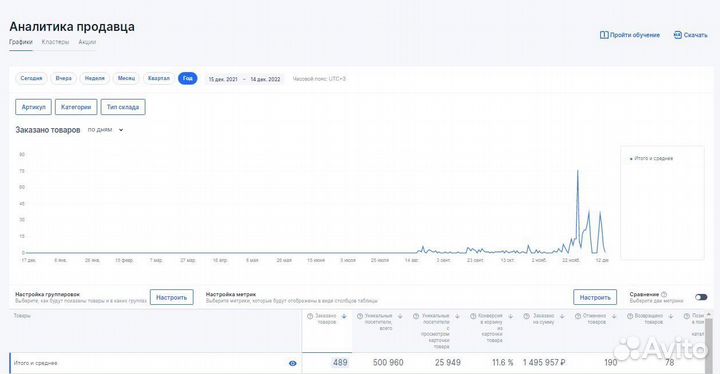
Task: Select the Сегодня period filter
Action: 31,78
